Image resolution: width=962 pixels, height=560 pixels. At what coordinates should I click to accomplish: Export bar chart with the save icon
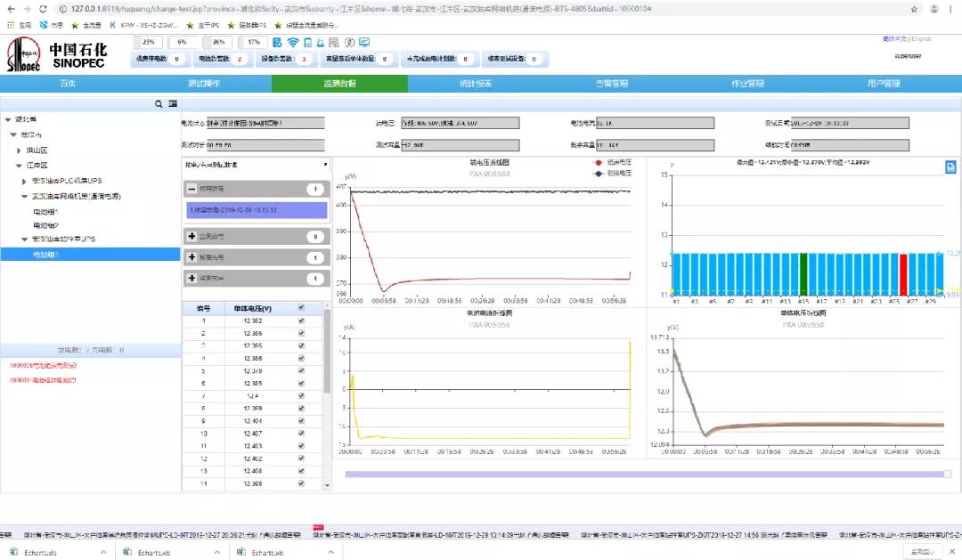pos(950,167)
